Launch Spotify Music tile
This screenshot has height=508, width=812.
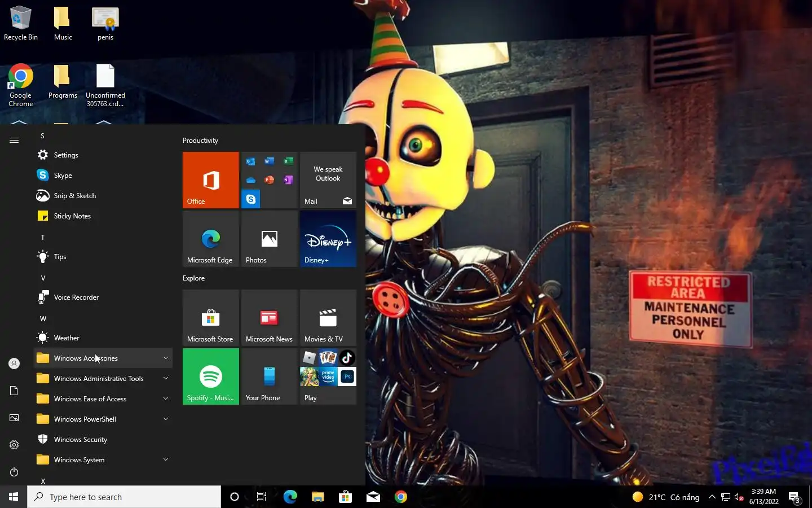click(x=211, y=376)
